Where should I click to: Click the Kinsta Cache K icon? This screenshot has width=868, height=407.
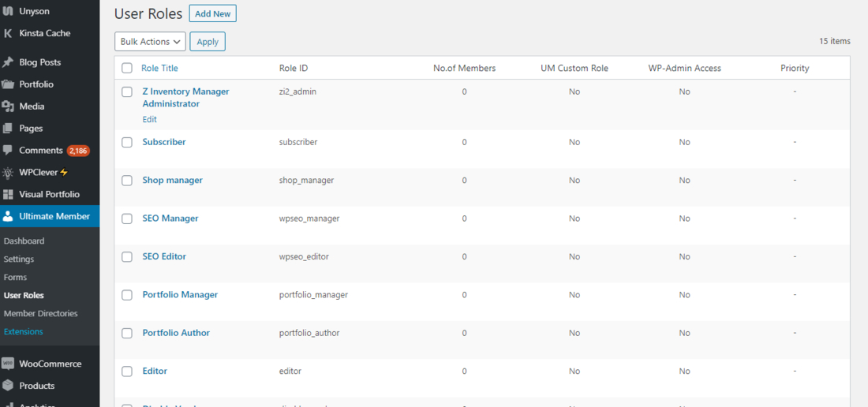(x=8, y=33)
